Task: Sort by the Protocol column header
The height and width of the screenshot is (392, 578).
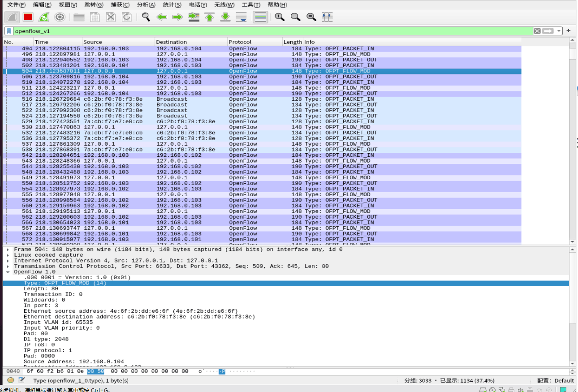Action: click(x=254, y=42)
